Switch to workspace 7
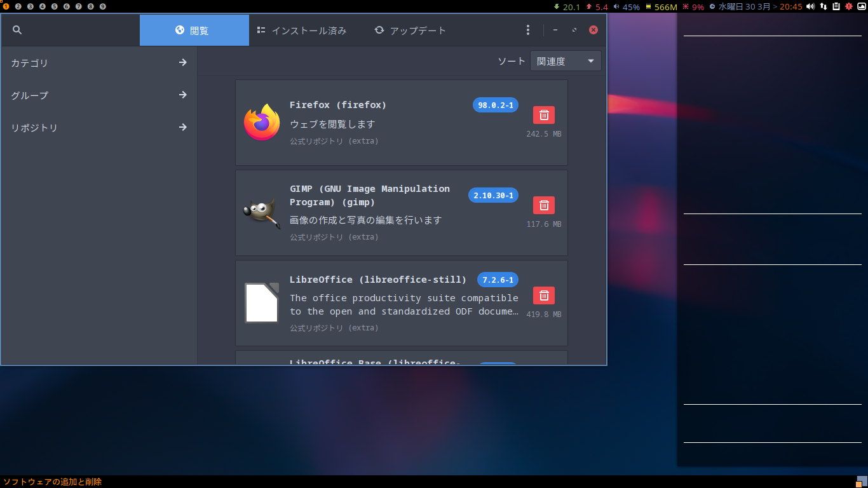 click(79, 6)
